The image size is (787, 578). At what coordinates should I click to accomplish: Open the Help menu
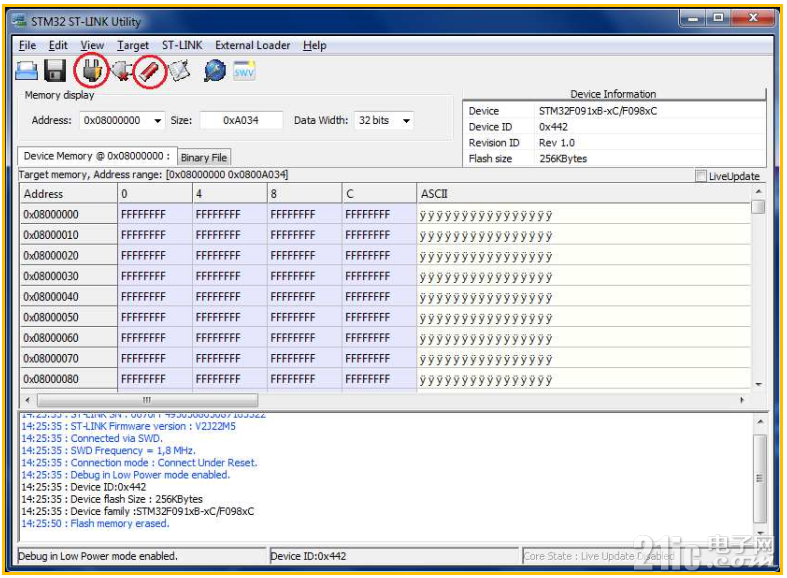pyautogui.click(x=314, y=45)
